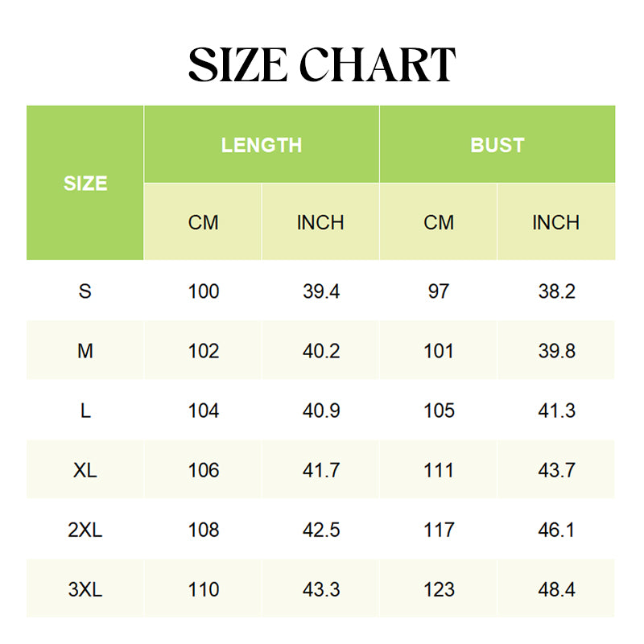The height and width of the screenshot is (644, 644).
Task: Click the BUST column header
Action: [x=497, y=145]
